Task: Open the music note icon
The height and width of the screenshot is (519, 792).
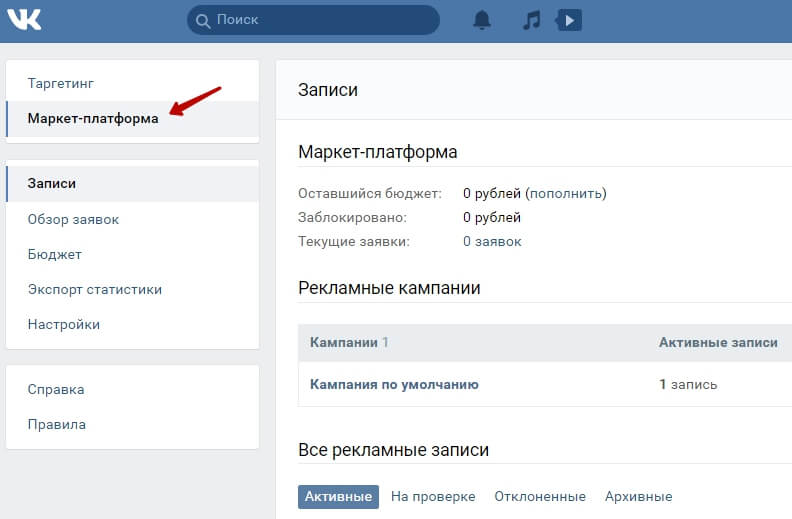Action: pyautogui.click(x=532, y=20)
